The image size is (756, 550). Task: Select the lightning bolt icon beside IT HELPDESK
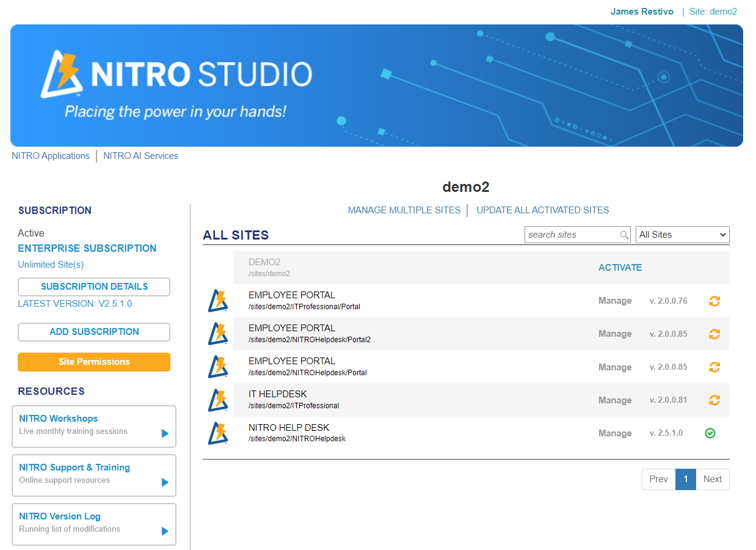(218, 400)
